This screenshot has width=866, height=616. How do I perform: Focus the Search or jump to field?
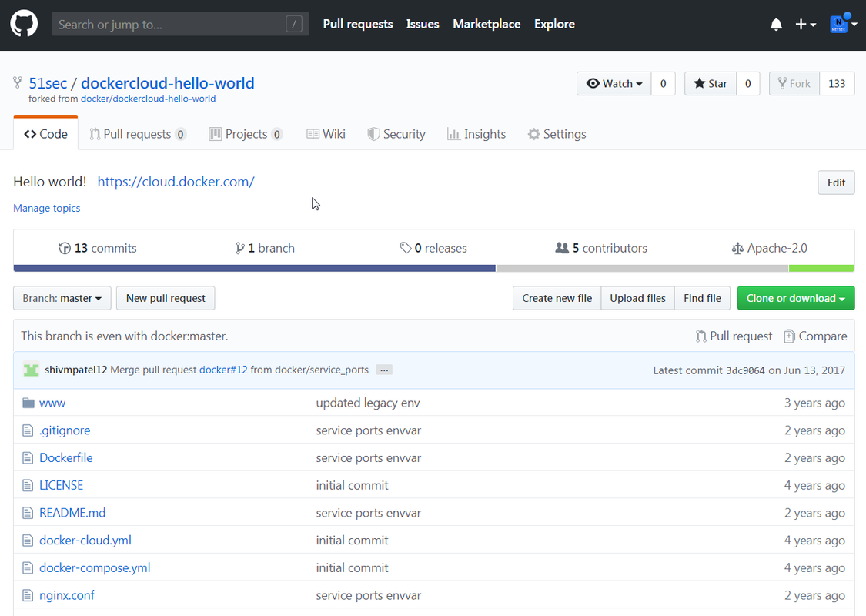click(180, 25)
